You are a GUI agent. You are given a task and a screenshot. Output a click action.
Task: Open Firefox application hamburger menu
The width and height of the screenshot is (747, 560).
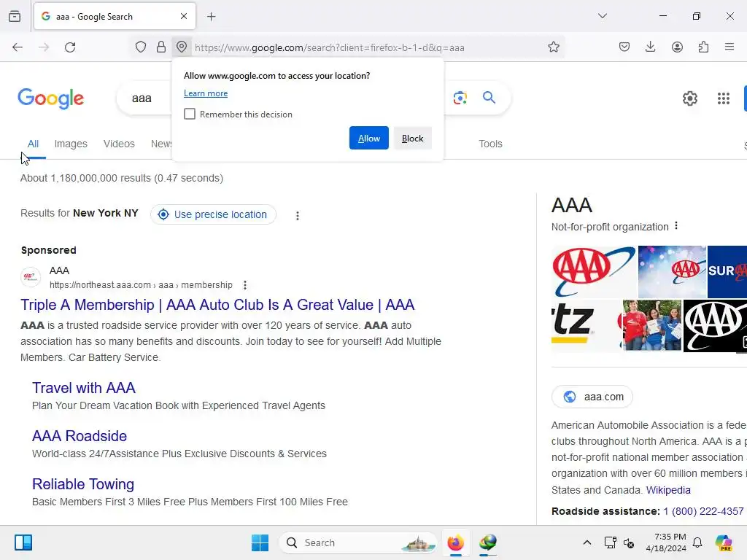click(729, 47)
